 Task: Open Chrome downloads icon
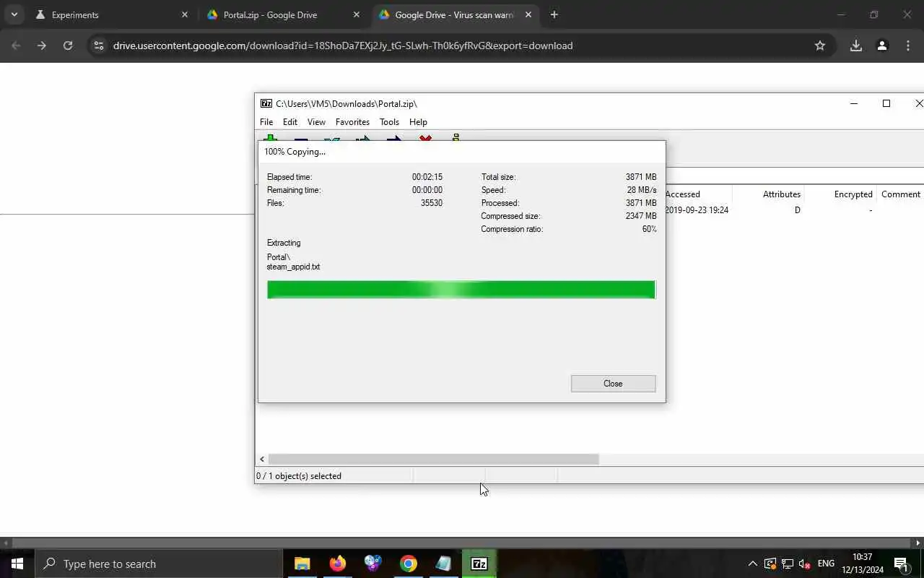click(x=856, y=46)
